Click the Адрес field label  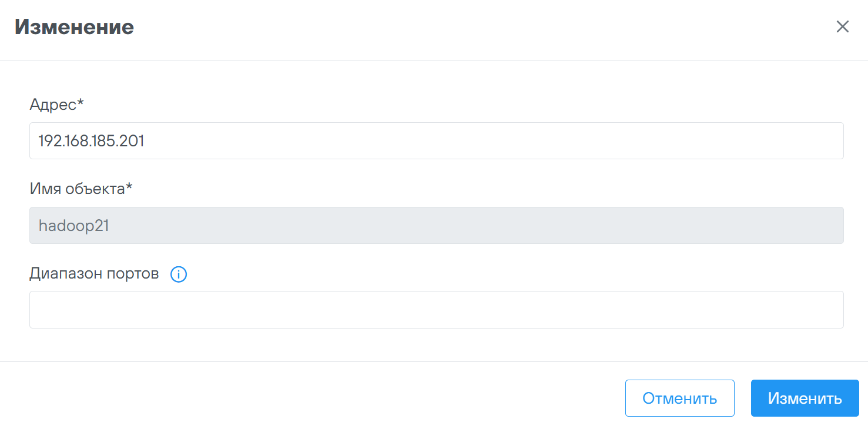(x=53, y=105)
